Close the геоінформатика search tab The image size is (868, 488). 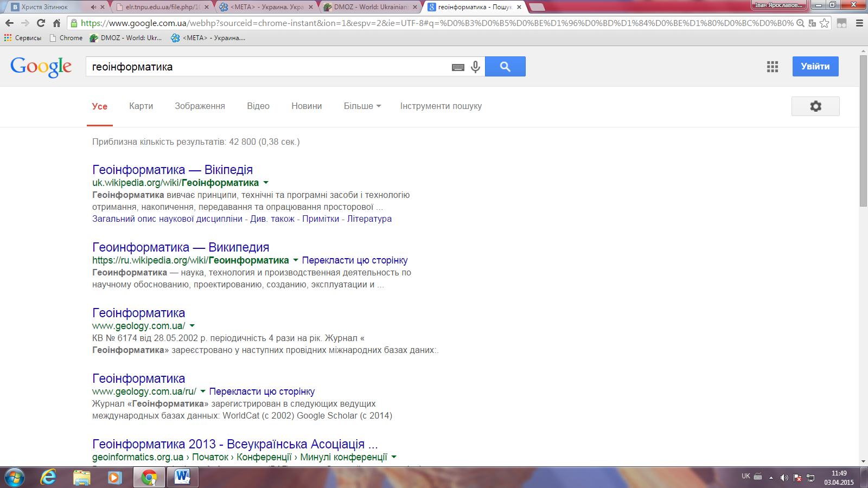pyautogui.click(x=519, y=7)
